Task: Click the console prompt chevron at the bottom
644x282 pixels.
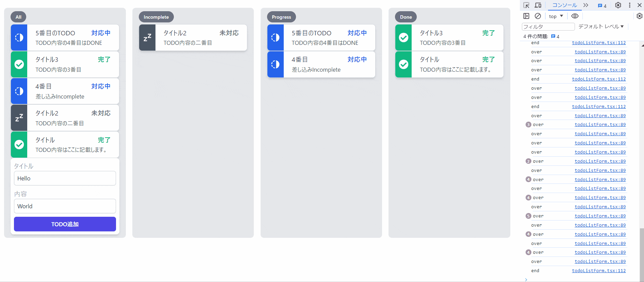Action: [x=526, y=280]
